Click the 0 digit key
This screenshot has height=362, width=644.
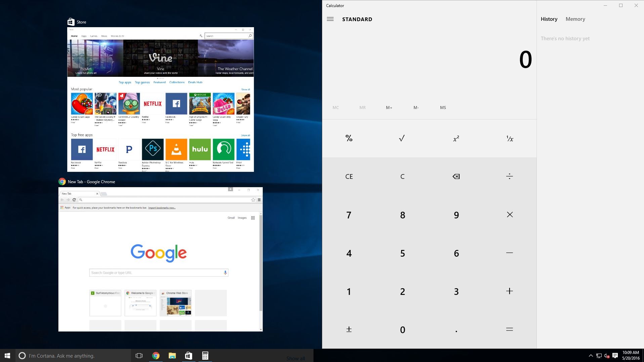(x=402, y=329)
